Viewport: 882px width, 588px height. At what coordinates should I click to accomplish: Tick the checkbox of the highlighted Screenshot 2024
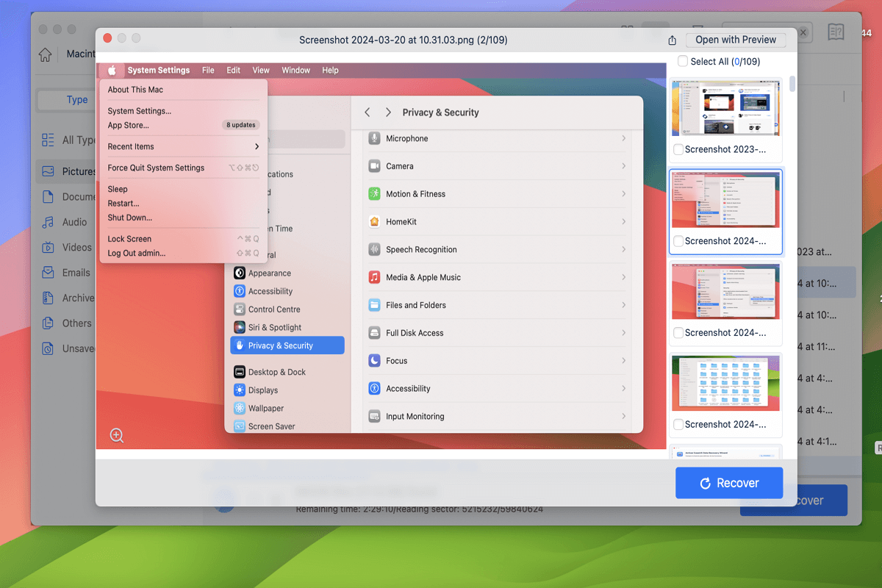pos(678,241)
